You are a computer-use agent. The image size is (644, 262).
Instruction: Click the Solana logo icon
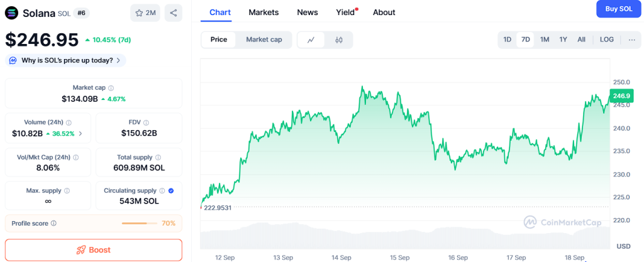11,13
